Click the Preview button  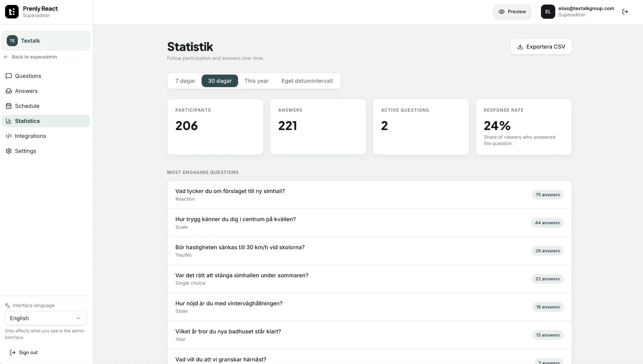(x=512, y=12)
